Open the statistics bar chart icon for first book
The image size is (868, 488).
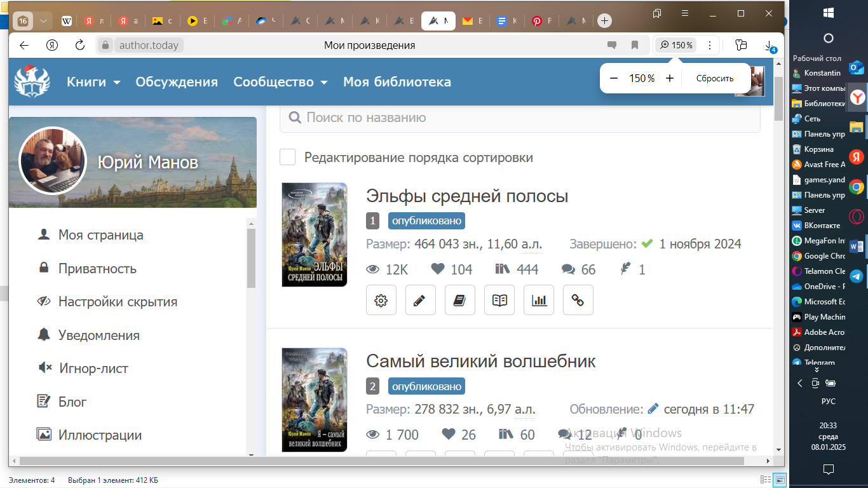(539, 301)
